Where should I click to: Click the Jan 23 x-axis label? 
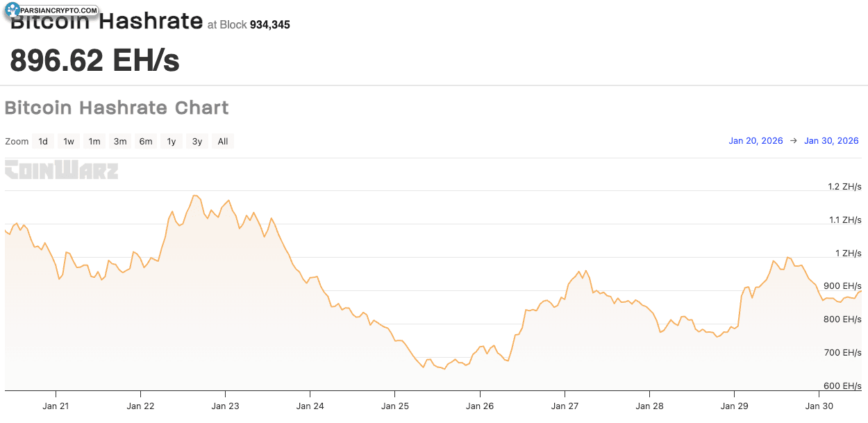click(x=225, y=406)
